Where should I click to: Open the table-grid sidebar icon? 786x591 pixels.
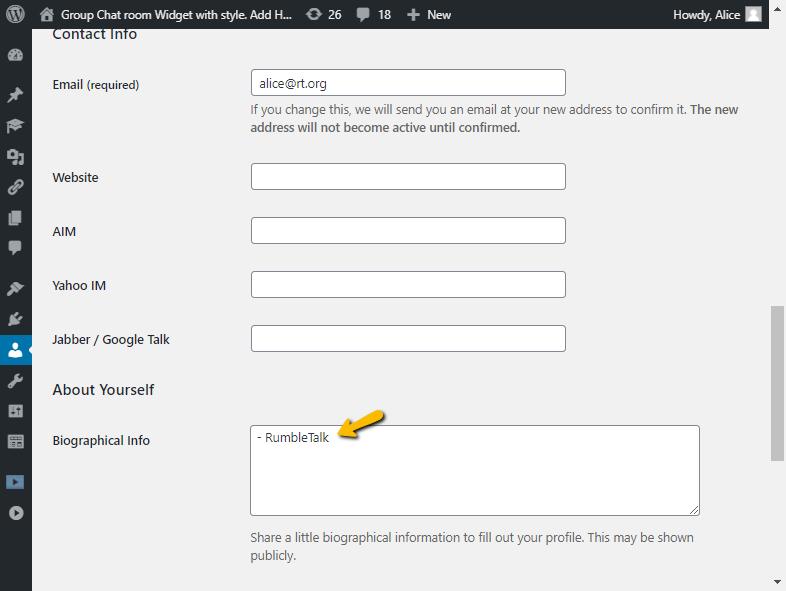[x=16, y=442]
